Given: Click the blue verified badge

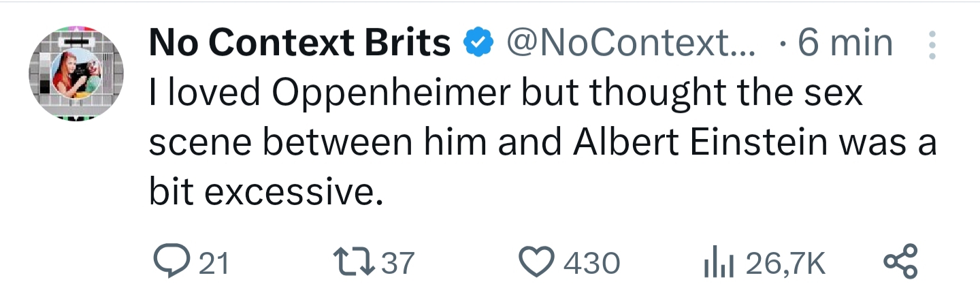Looking at the screenshot, I should coord(478,44).
